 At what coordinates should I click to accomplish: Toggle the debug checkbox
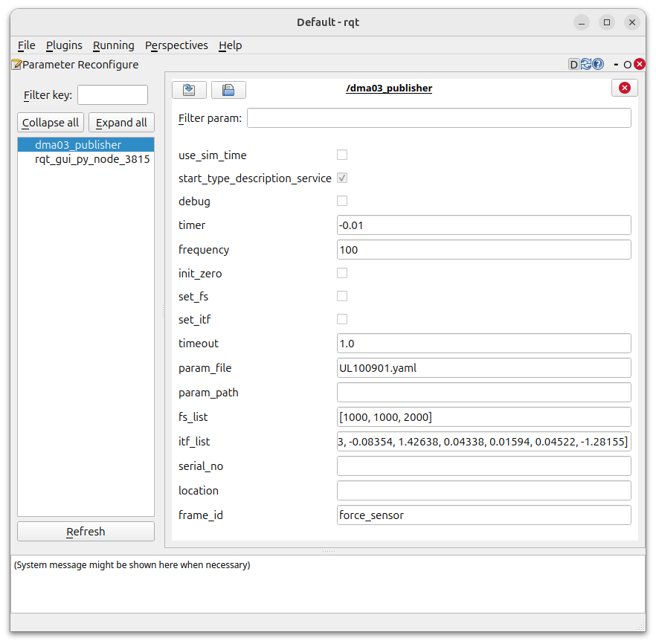(341, 201)
